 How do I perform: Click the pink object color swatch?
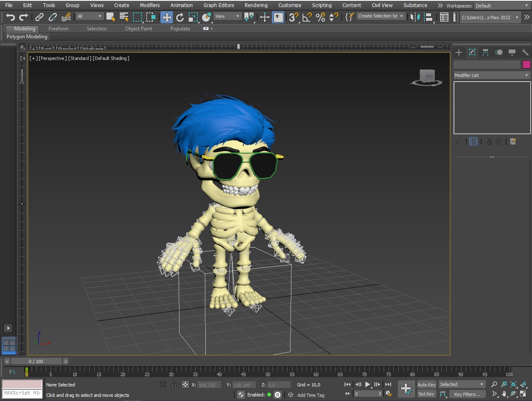point(527,64)
